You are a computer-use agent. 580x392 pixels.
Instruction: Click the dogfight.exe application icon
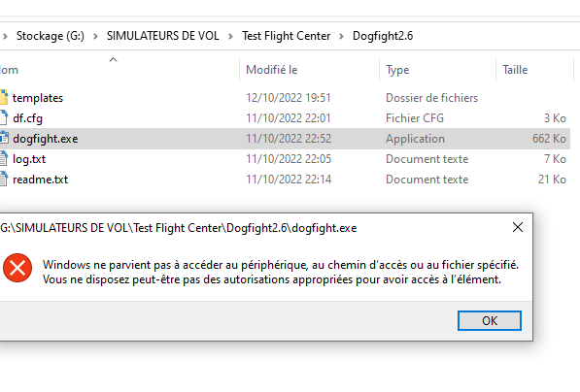[4, 138]
